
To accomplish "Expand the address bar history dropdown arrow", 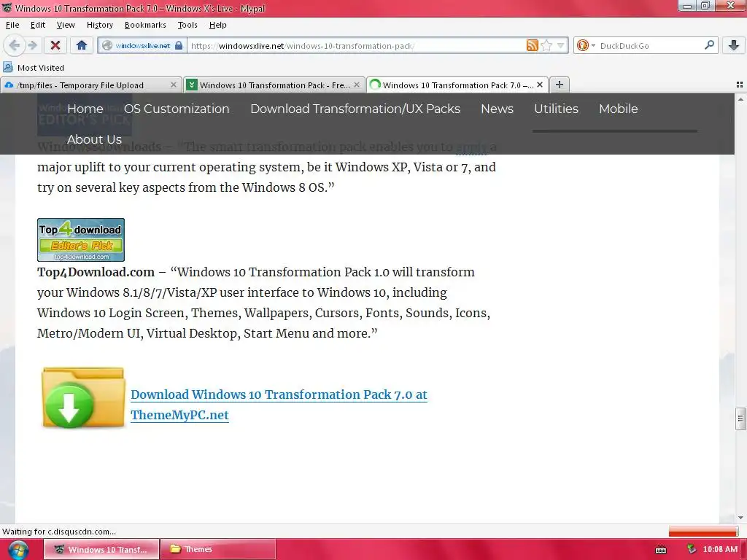I will (560, 45).
